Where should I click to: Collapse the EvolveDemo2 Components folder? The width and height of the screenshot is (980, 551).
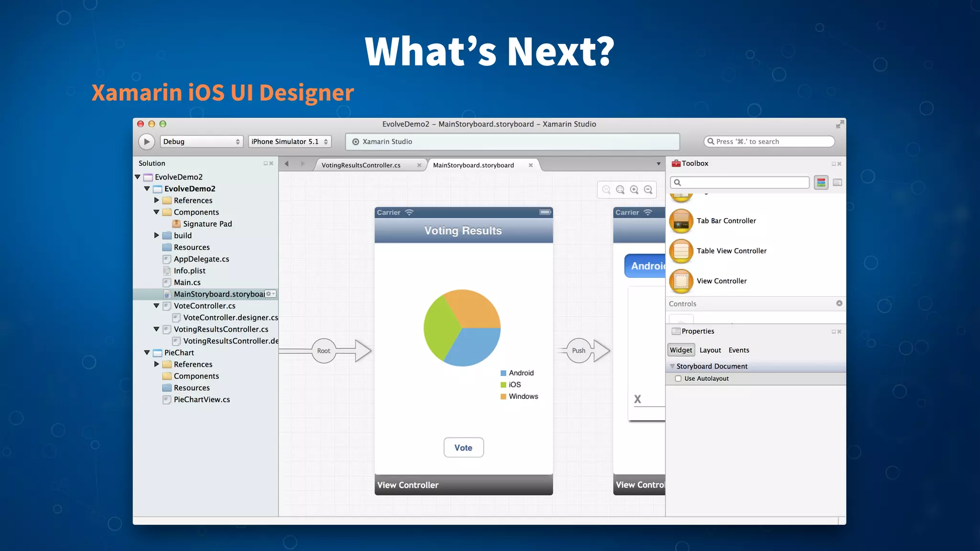click(x=156, y=212)
